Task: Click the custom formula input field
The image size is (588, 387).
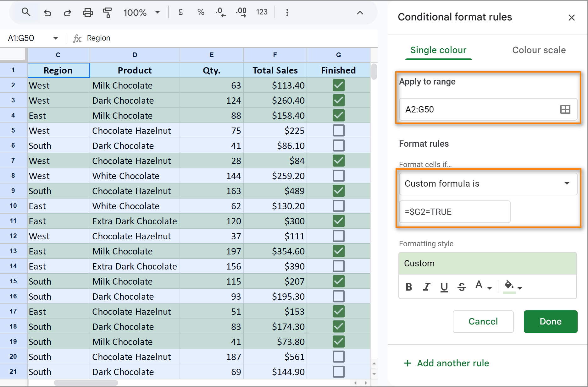Action: (x=455, y=212)
